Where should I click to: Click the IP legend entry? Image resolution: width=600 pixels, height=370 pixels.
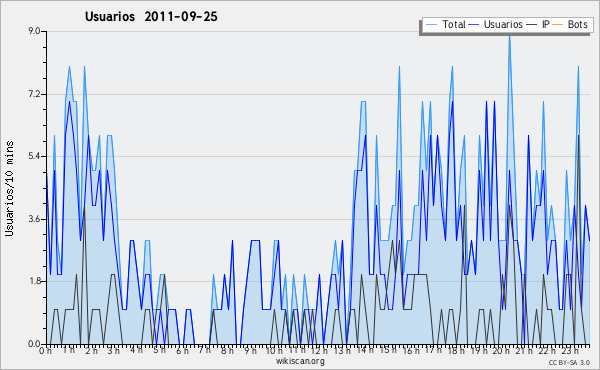(538, 24)
